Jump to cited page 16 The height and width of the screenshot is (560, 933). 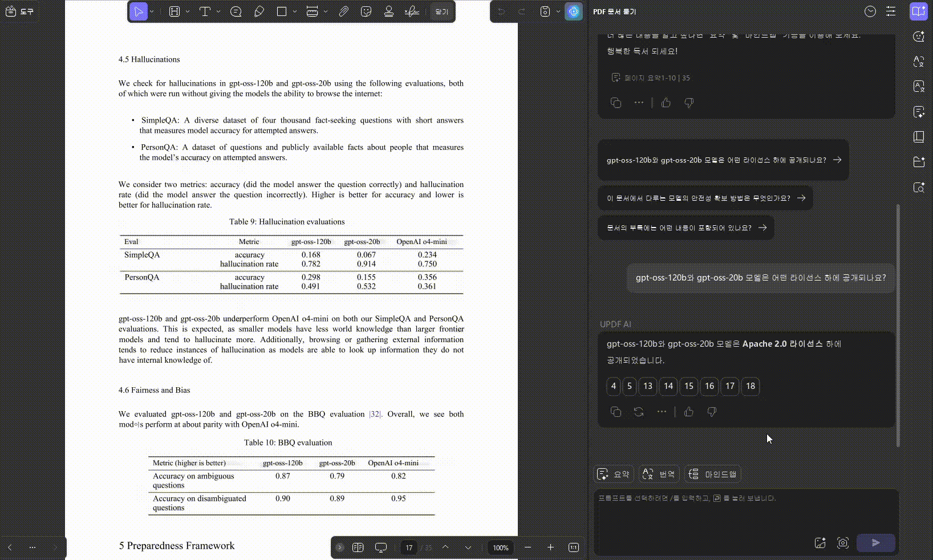click(709, 386)
